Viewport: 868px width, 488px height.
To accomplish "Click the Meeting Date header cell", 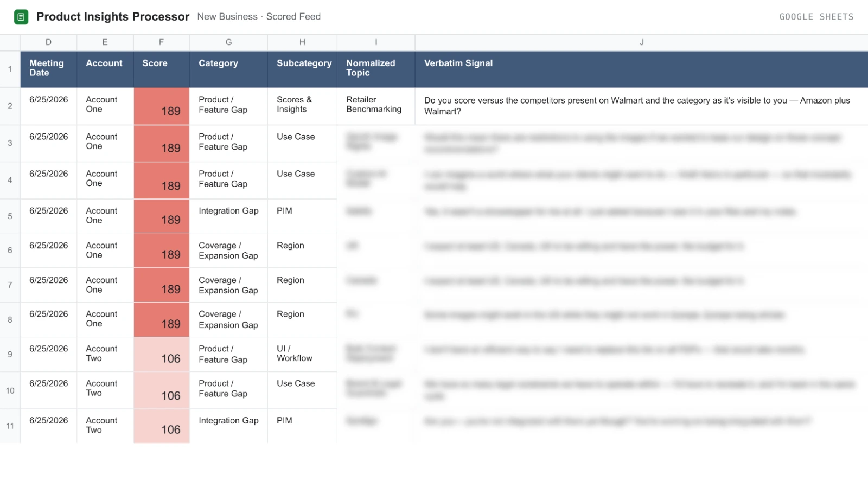I will click(49, 69).
